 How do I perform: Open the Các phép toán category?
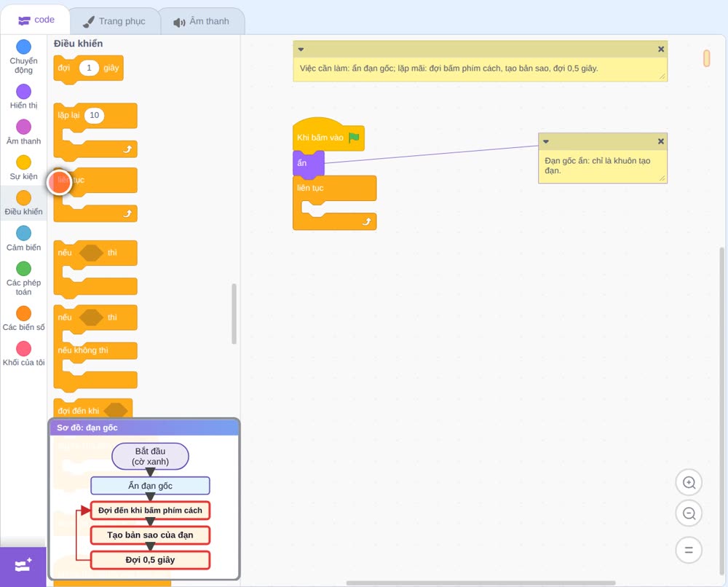[x=23, y=279]
